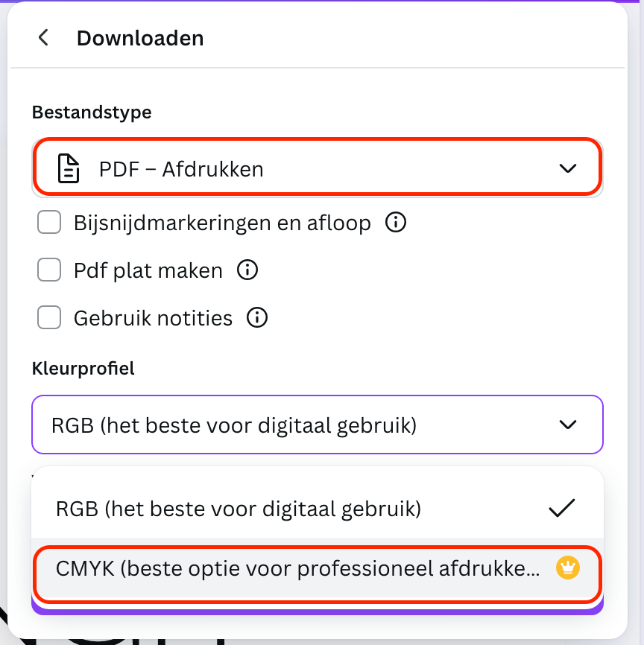Open the PDF – Afdrukken file type dropdown
The image size is (644, 645).
[x=317, y=169]
